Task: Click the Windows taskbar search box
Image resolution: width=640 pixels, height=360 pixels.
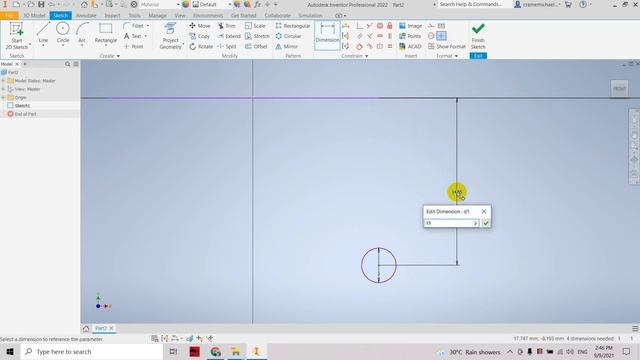Action: 92,351
